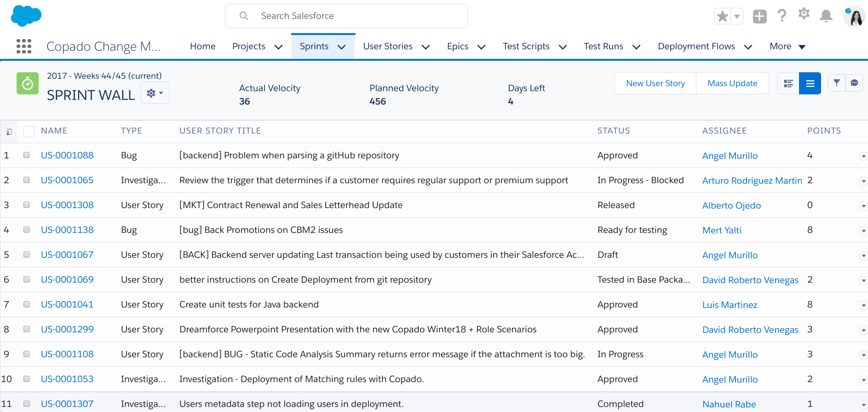
Task: Open the Test Runs tab
Action: (x=604, y=46)
